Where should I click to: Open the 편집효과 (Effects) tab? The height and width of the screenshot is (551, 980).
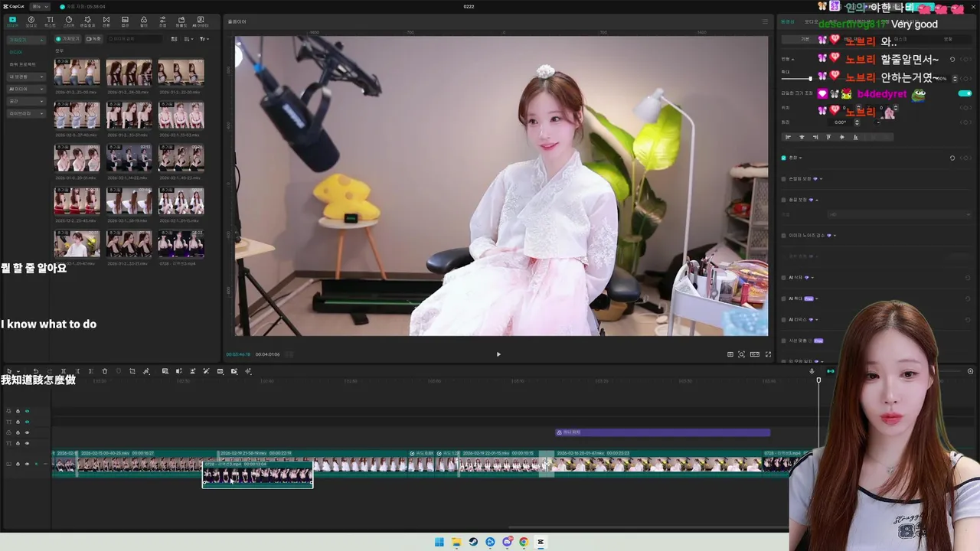point(87,21)
